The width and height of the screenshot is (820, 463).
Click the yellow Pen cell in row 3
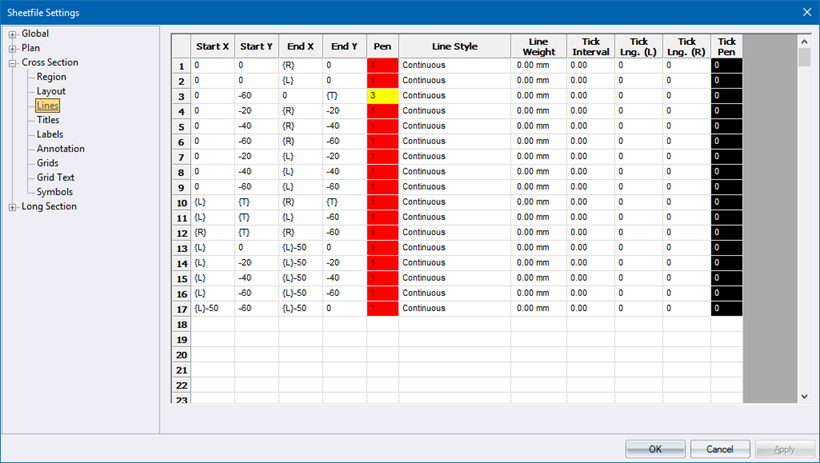coord(383,96)
